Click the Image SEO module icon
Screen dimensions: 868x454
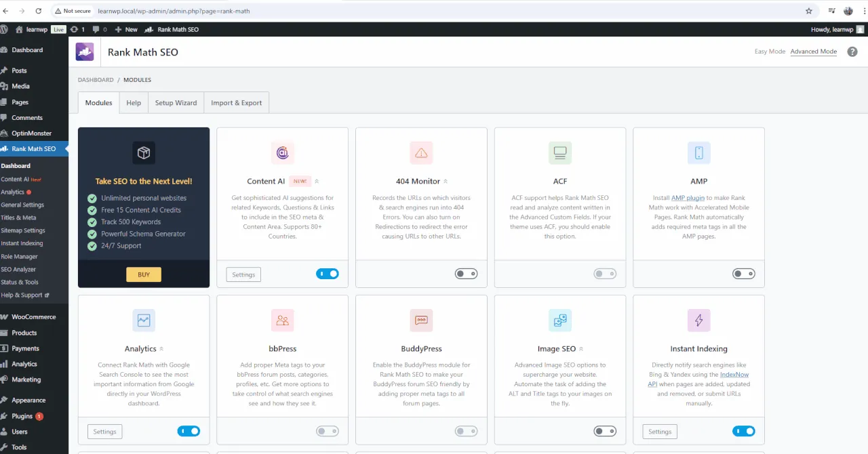(x=559, y=321)
